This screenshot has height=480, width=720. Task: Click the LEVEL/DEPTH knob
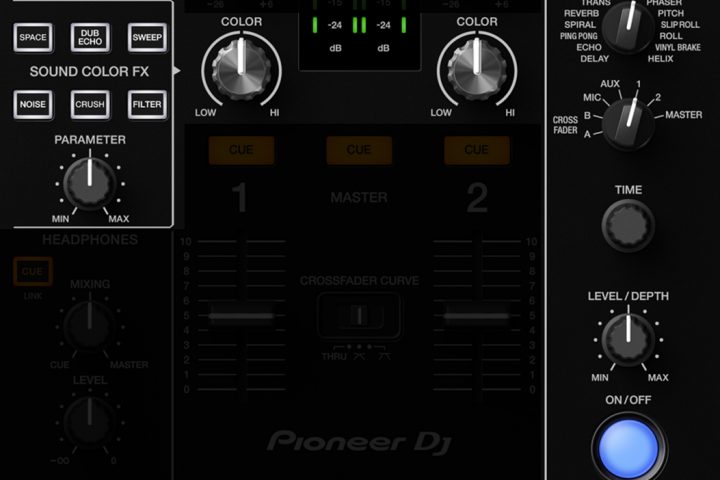pos(628,340)
